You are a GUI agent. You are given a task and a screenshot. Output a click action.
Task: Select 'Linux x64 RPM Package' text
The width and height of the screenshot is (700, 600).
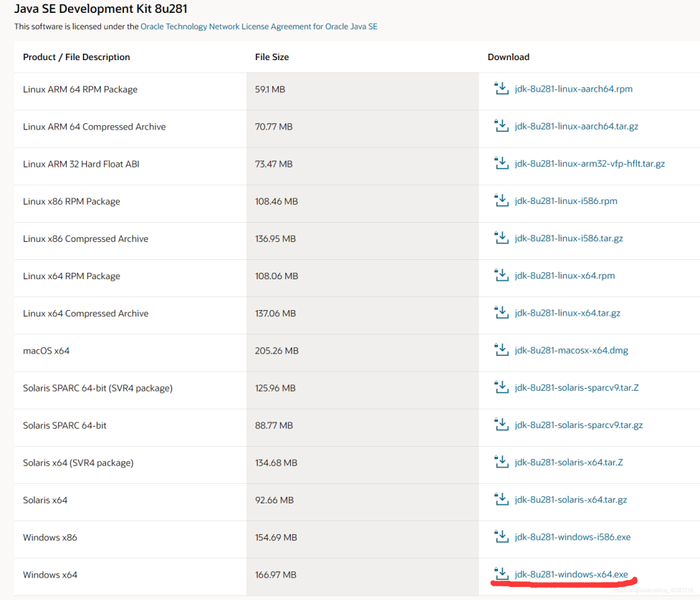click(x=72, y=276)
